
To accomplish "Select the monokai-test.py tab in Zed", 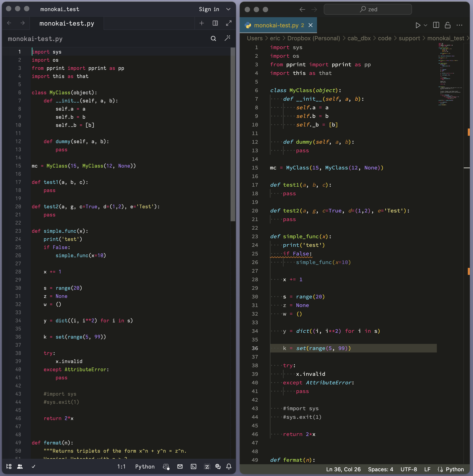I will click(x=67, y=23).
